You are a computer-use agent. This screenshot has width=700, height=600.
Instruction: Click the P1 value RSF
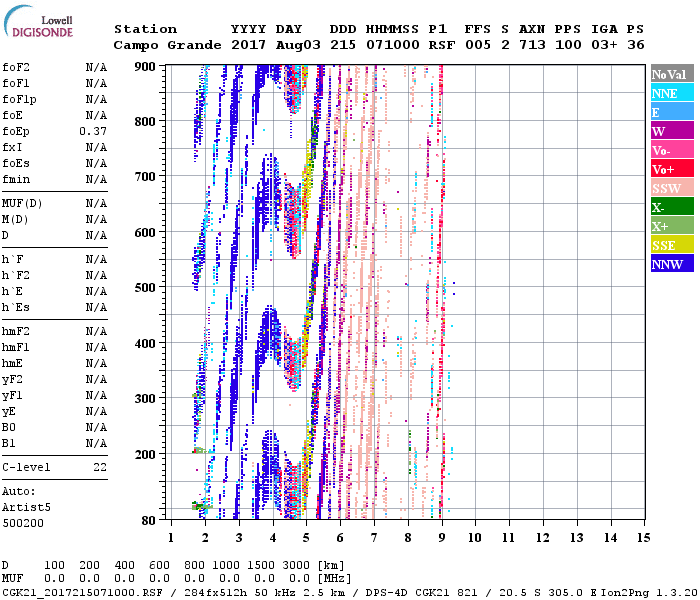pos(442,45)
